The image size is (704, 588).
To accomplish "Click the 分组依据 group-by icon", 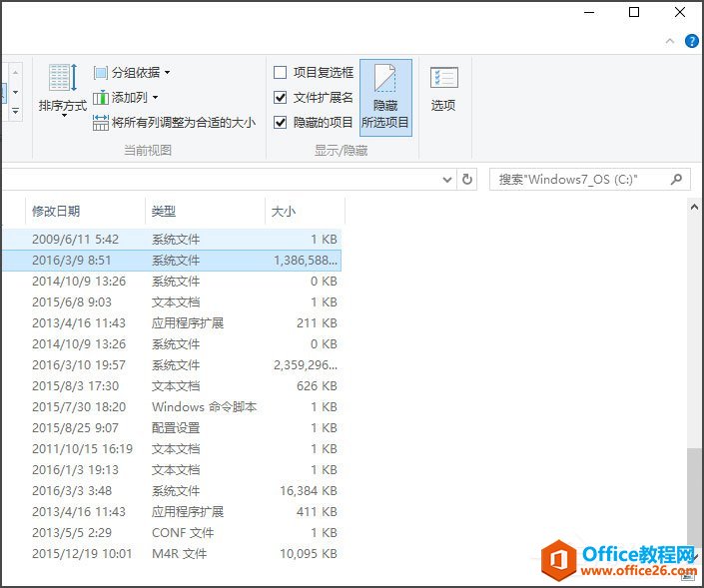I will [100, 73].
